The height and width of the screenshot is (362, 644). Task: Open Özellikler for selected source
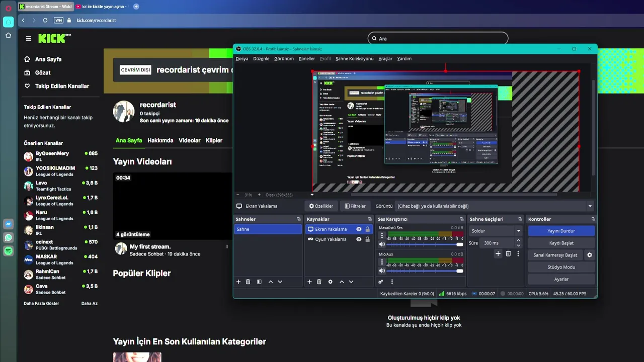pos(321,206)
